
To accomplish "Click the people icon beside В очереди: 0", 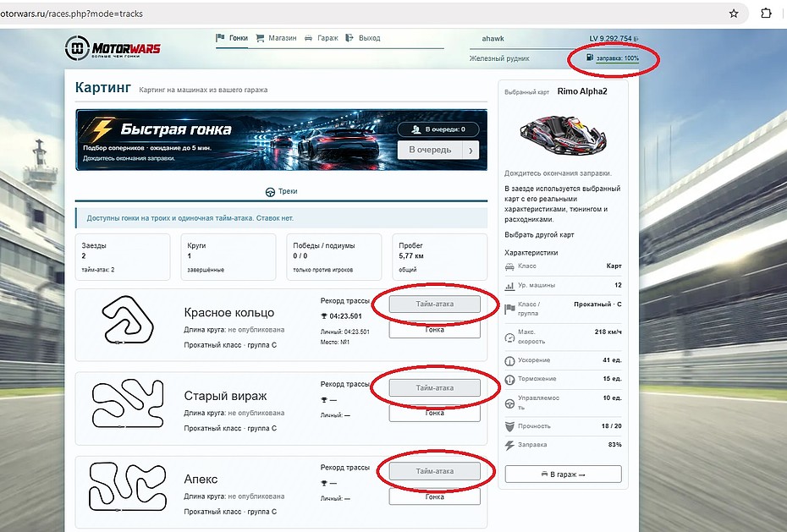I will pos(416,129).
